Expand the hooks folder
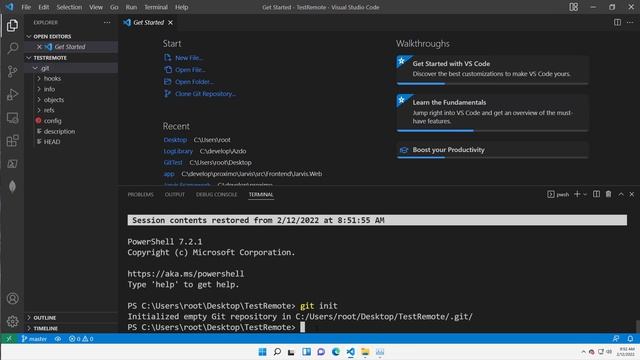The width and height of the screenshot is (640, 360). 71,78
